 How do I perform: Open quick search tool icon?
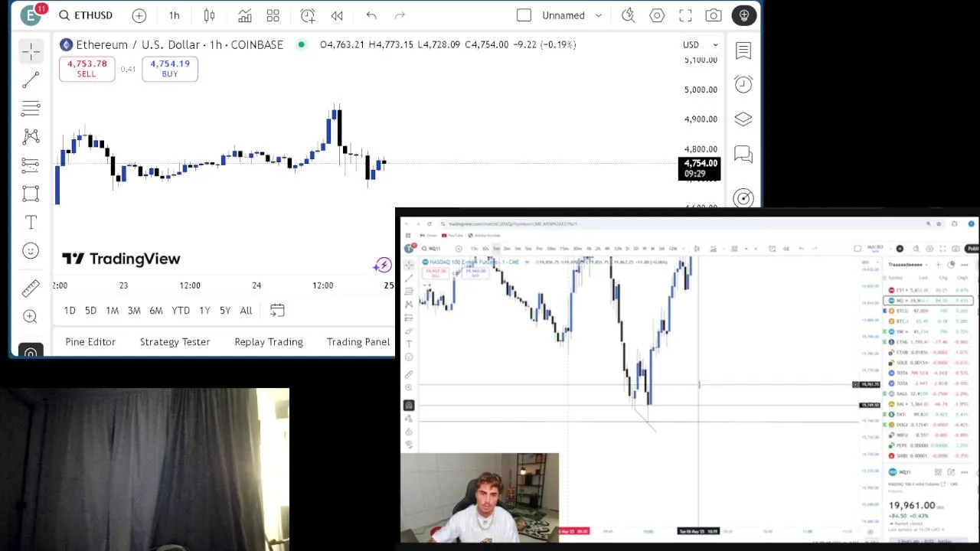(629, 15)
